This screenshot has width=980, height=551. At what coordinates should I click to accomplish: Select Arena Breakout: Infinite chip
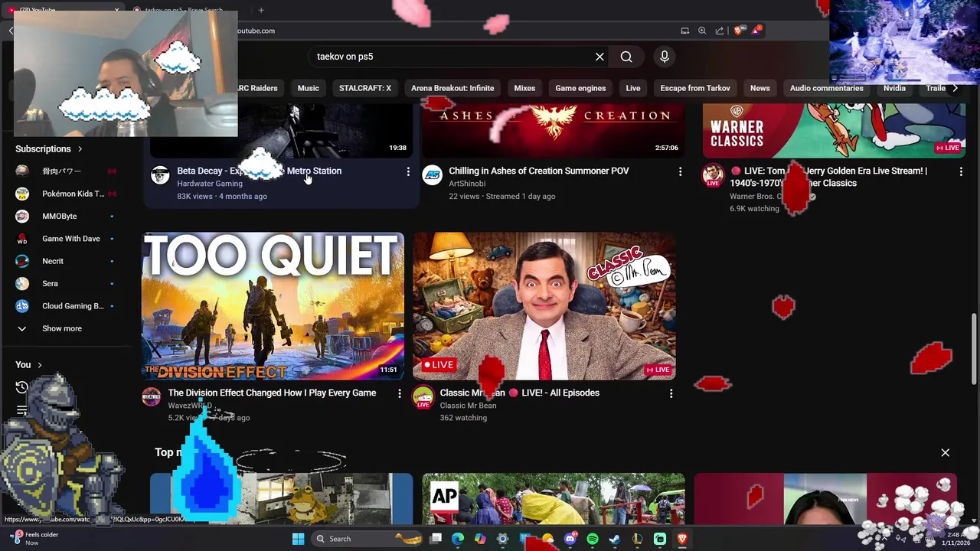(452, 88)
